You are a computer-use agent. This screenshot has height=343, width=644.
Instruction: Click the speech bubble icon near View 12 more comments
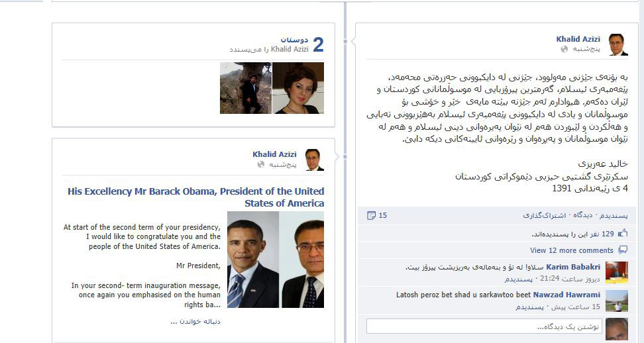coord(623,250)
